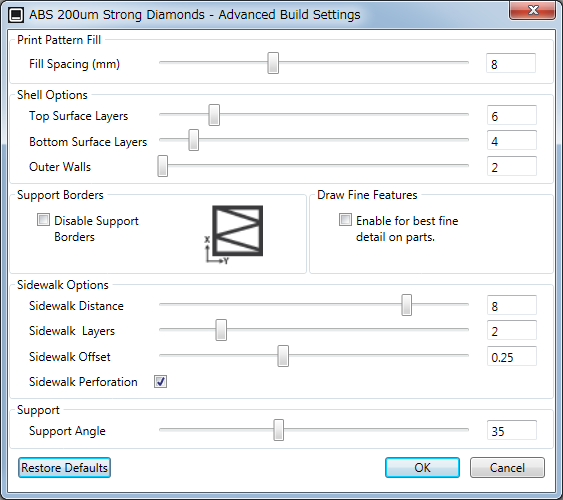
Task: Click the Sidewalk Layers slider thumb
Action: (221, 330)
